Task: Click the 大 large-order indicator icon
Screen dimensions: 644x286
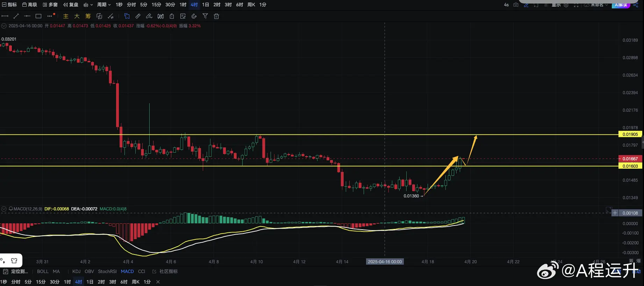Action: (x=77, y=16)
